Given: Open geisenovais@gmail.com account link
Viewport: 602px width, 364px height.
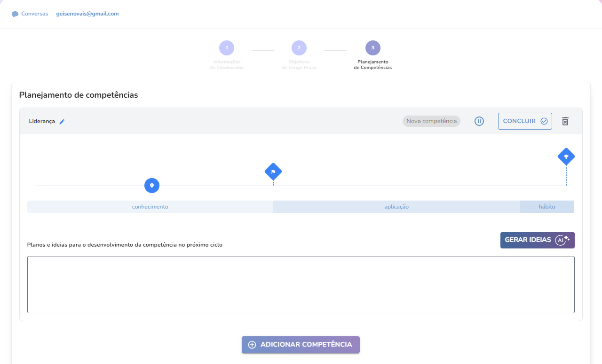Looking at the screenshot, I should coord(87,14).
